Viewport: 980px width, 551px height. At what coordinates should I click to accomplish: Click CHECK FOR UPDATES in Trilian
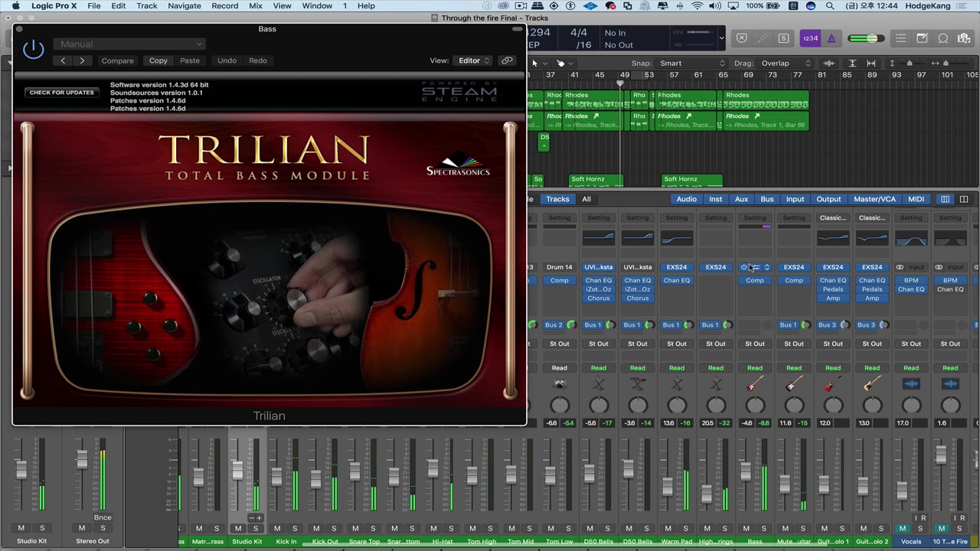click(x=61, y=93)
